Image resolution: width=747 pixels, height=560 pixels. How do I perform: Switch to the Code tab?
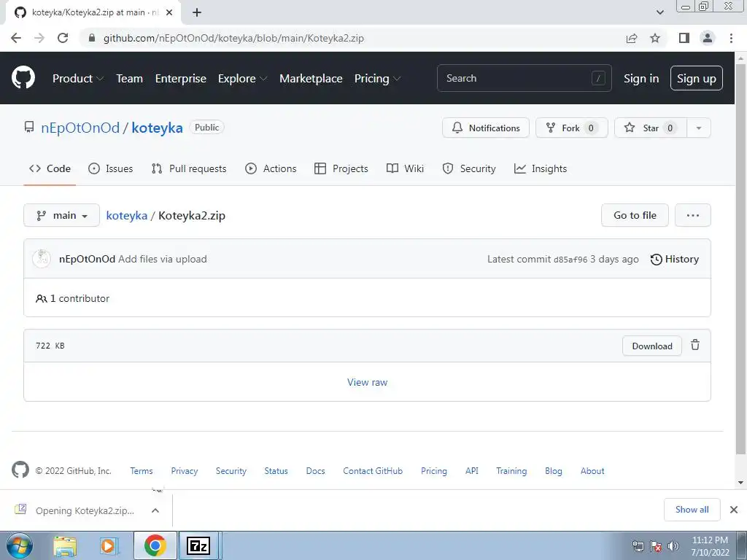pos(50,168)
